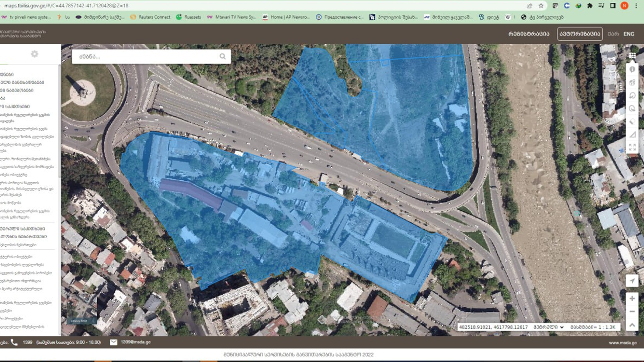The image size is (644, 362).
Task: Open the Home | AP Newsroom bookmark
Action: tap(286, 17)
